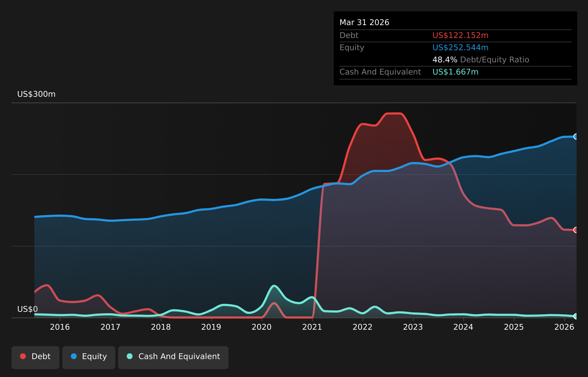This screenshot has width=588, height=377.
Task: Click the US$300m y-axis label
Action: point(37,94)
